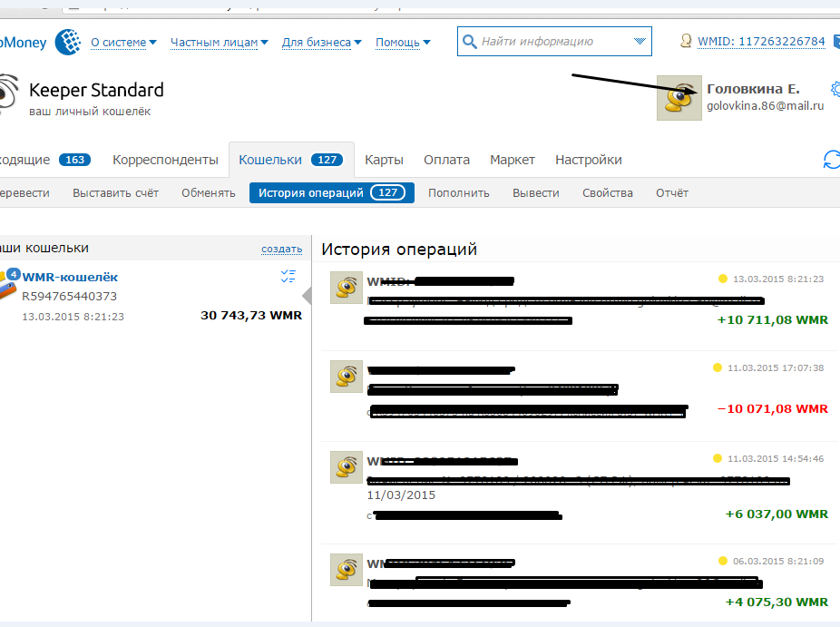Viewport: 840px width, 627px height.
Task: Click the WebMoney globe logo
Action: tap(68, 42)
